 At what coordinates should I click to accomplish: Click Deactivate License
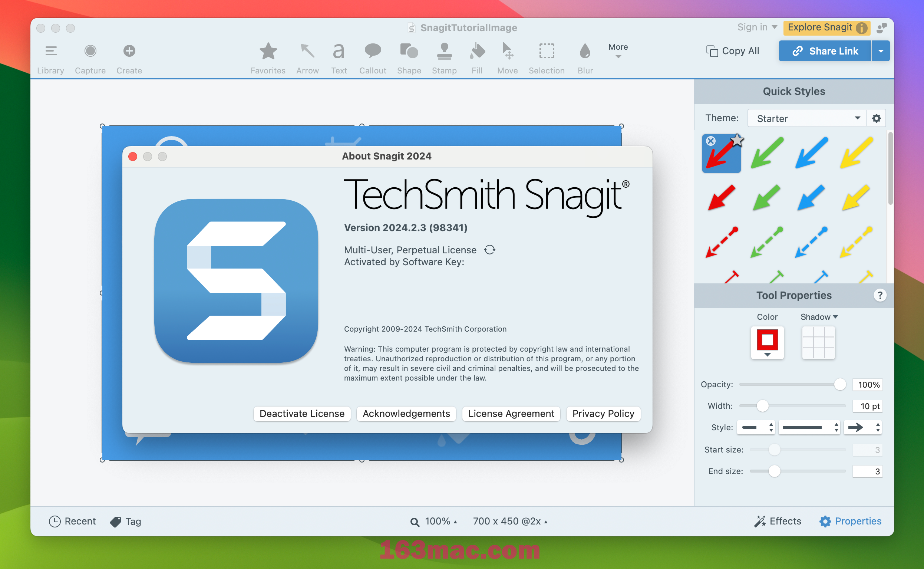[301, 414]
